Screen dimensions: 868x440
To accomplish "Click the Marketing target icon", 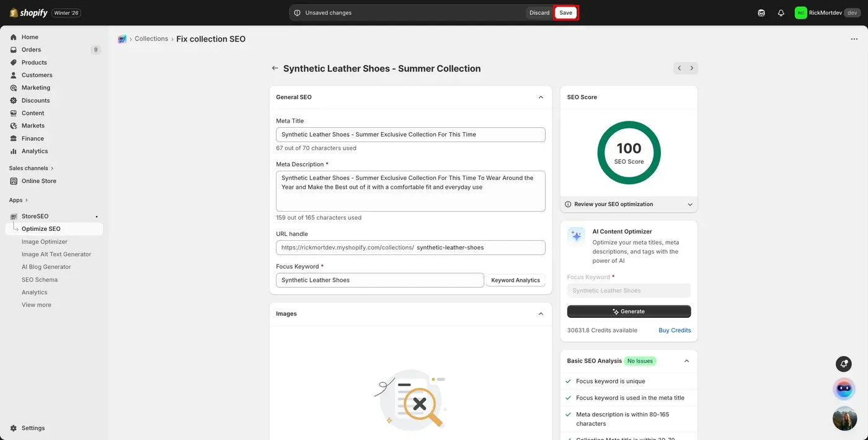I will pyautogui.click(x=14, y=88).
